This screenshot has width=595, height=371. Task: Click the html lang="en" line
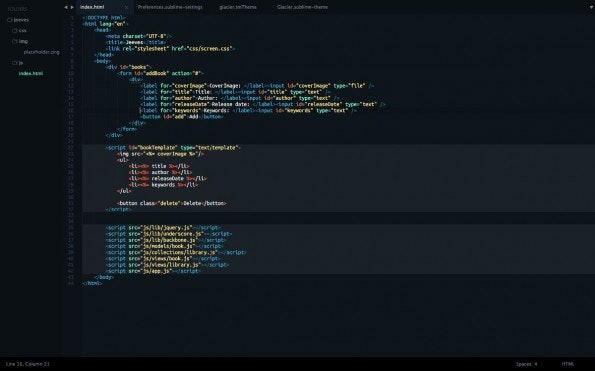pos(105,24)
